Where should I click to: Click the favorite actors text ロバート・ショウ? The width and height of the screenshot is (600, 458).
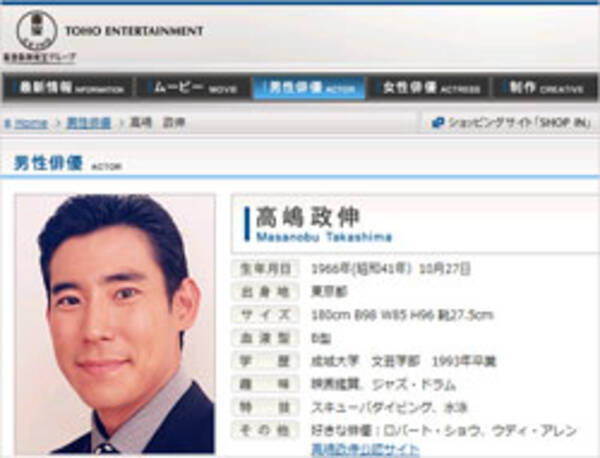click(430, 431)
